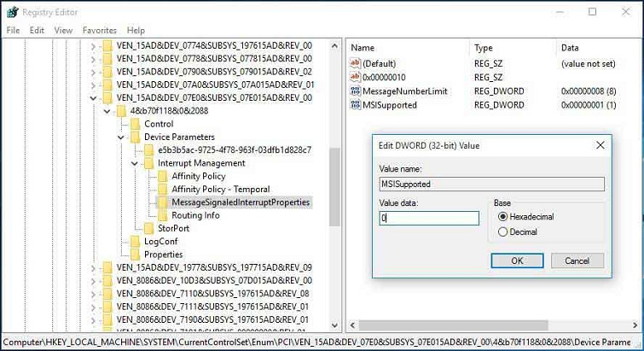This screenshot has width=644, height=351.
Task: Click the 0x00000001 (1) data value
Action: tap(589, 105)
